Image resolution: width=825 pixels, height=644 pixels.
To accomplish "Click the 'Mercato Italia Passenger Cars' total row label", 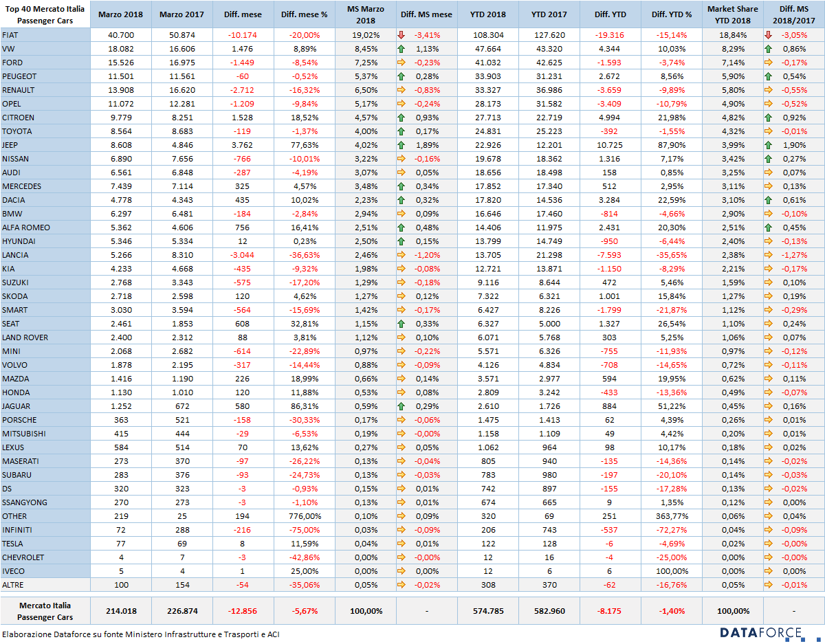I will [x=45, y=610].
